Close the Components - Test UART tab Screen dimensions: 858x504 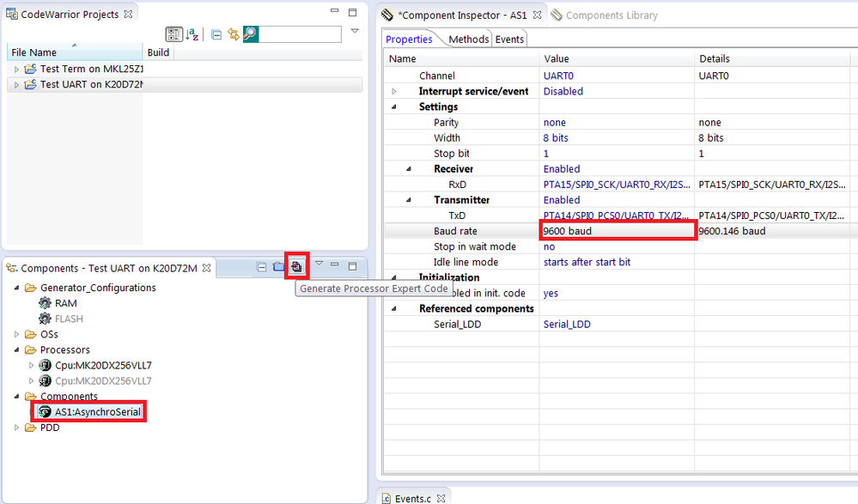(x=206, y=268)
